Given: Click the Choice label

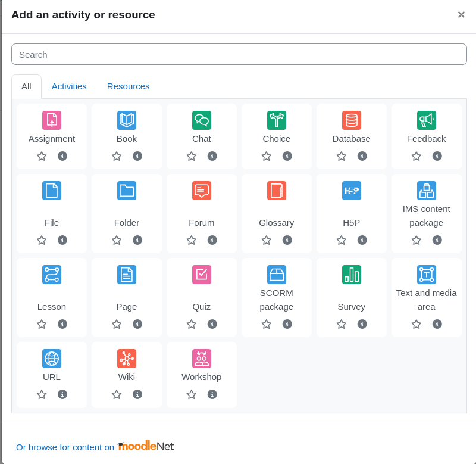Looking at the screenshot, I should [x=277, y=139].
